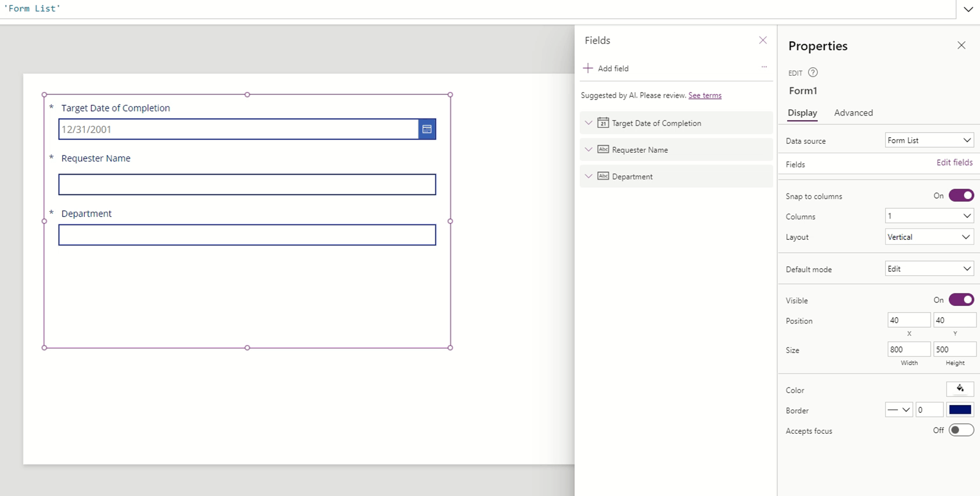Screen dimensions: 980x496
Task: Expand the Target Date of Completion field
Action: [589, 123]
